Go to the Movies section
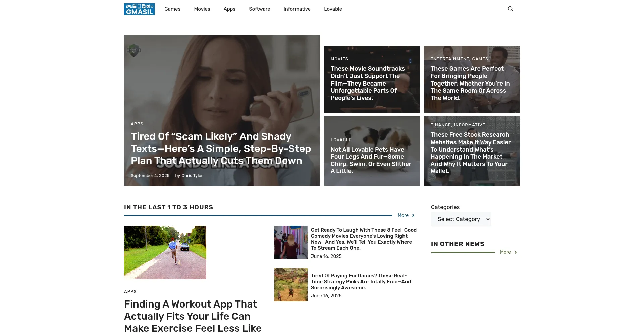The width and height of the screenshot is (644, 333). (x=202, y=9)
